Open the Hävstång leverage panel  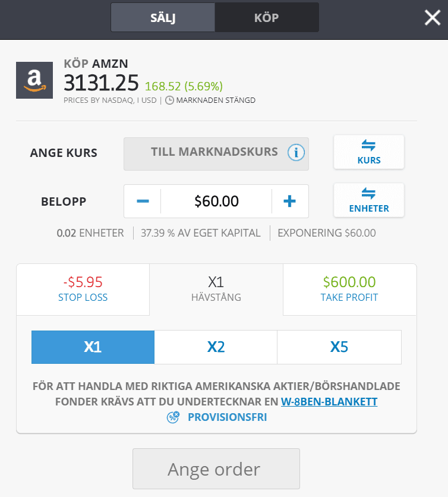pos(216,290)
